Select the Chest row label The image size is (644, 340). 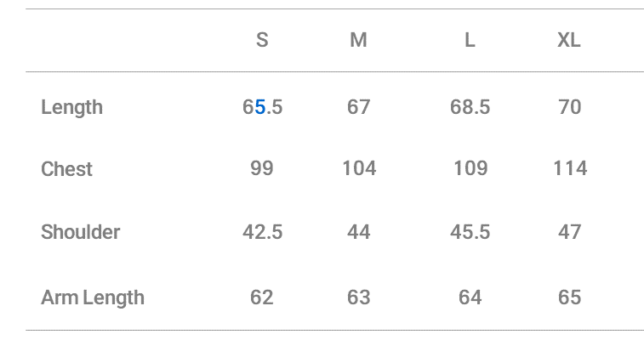[x=66, y=169]
